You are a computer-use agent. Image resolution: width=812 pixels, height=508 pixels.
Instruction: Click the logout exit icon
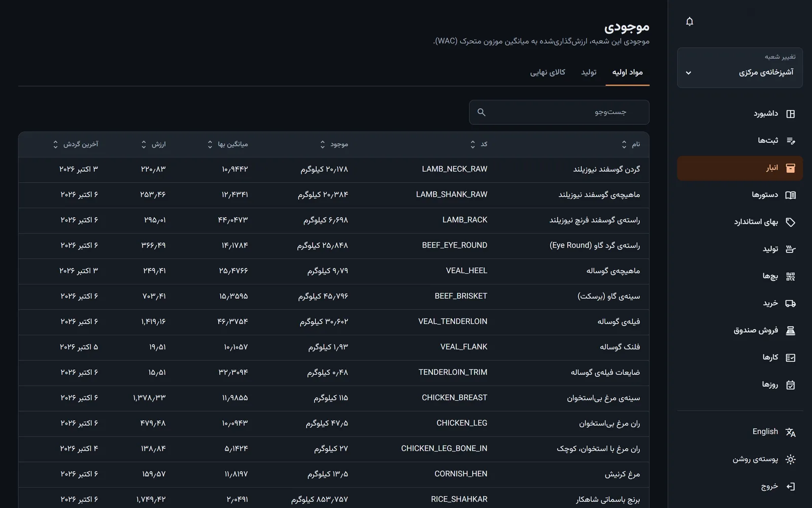click(790, 487)
